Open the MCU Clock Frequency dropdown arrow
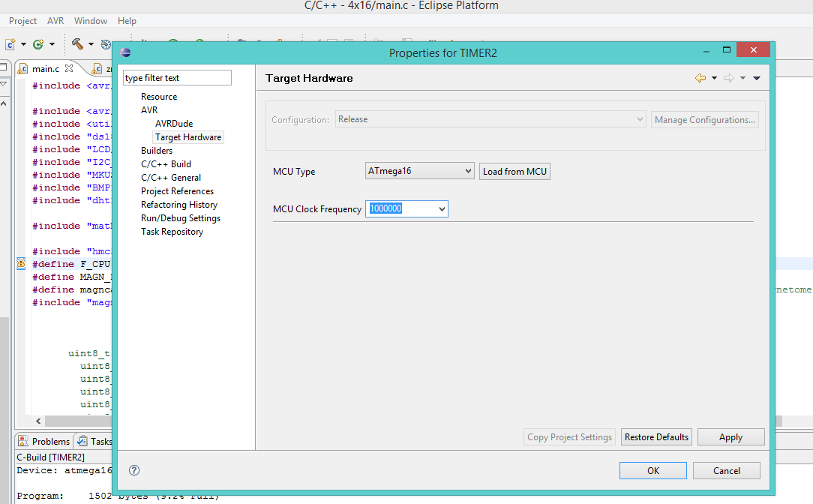The image size is (813, 504). (x=442, y=209)
